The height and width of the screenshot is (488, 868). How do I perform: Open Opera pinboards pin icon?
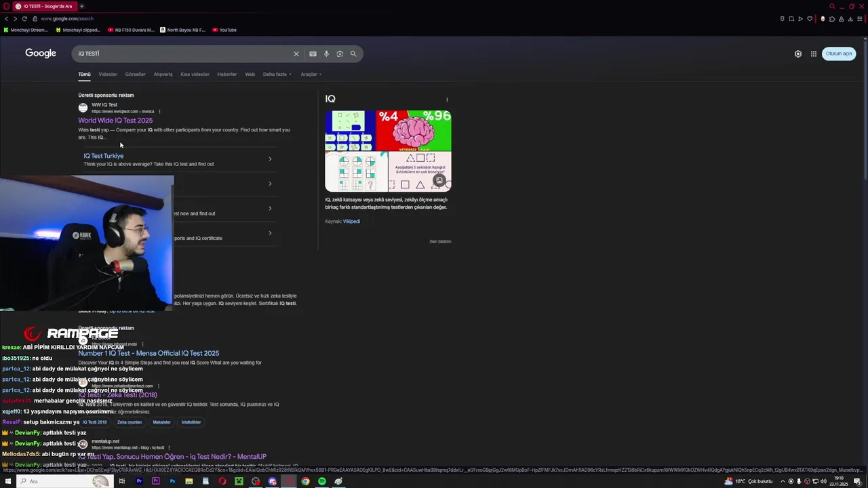782,18
